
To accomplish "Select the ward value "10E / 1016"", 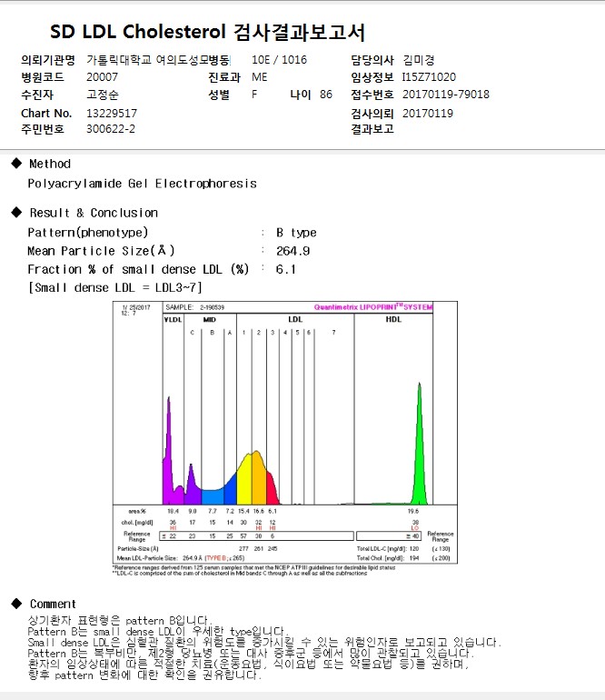I will click(x=279, y=60).
